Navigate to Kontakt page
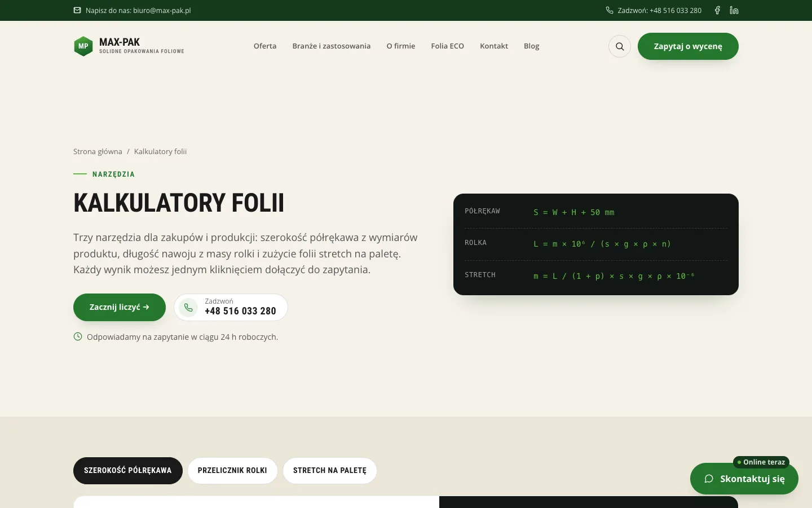The height and width of the screenshot is (508, 812). tap(494, 46)
